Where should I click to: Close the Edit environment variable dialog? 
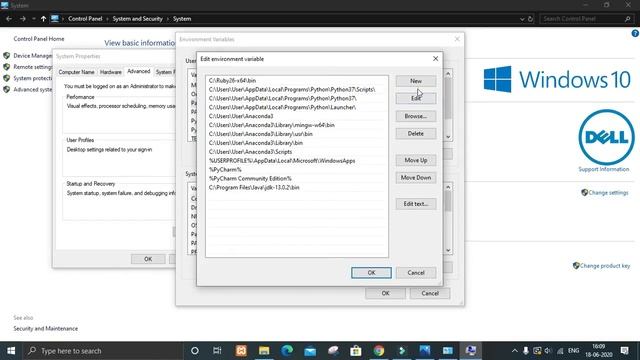(x=436, y=59)
